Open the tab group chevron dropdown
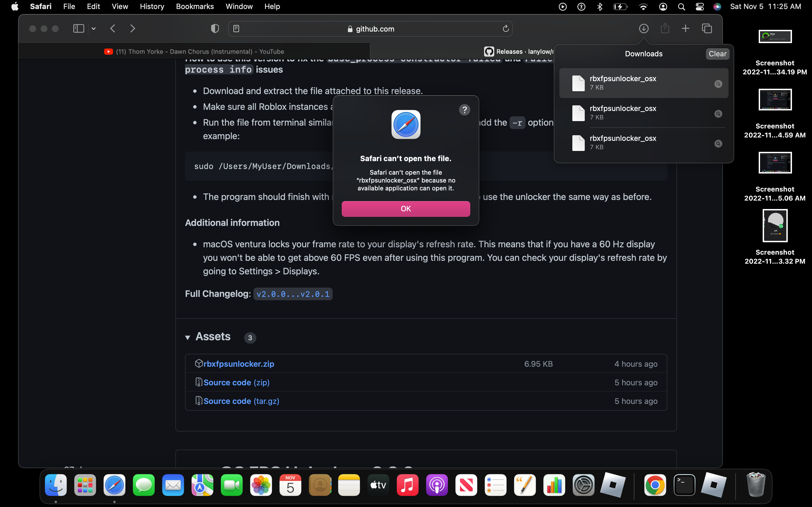Screen dimensions: 812x507 tap(93, 28)
